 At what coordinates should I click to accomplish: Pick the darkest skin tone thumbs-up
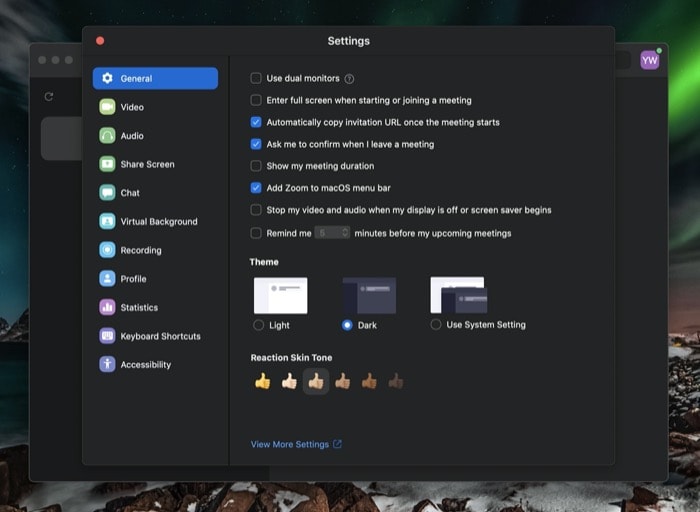(x=396, y=381)
